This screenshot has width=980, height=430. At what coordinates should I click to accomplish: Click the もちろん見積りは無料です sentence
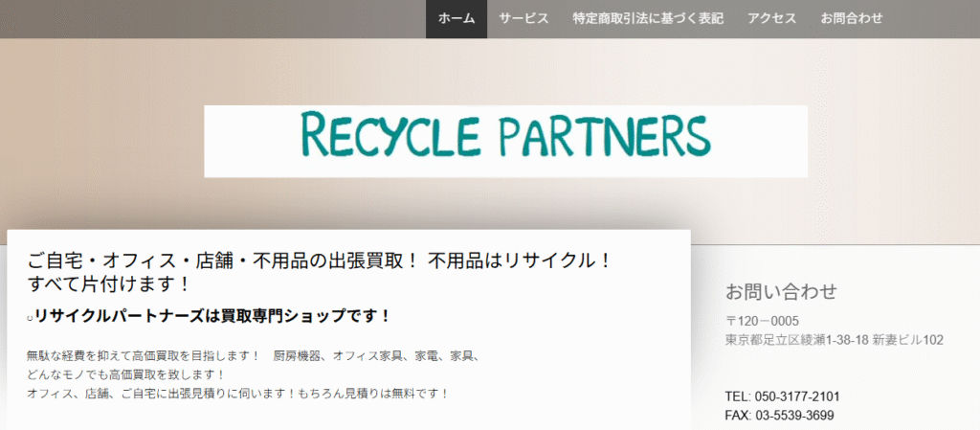click(373, 394)
